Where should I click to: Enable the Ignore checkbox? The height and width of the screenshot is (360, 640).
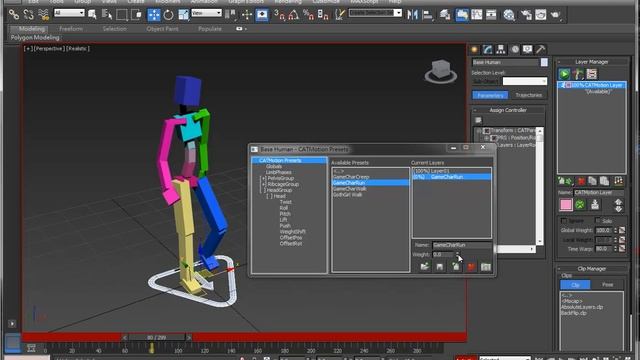coord(564,221)
